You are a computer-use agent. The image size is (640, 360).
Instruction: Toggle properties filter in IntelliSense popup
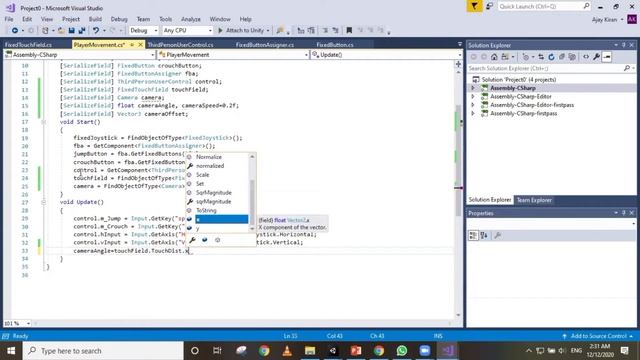point(192,240)
